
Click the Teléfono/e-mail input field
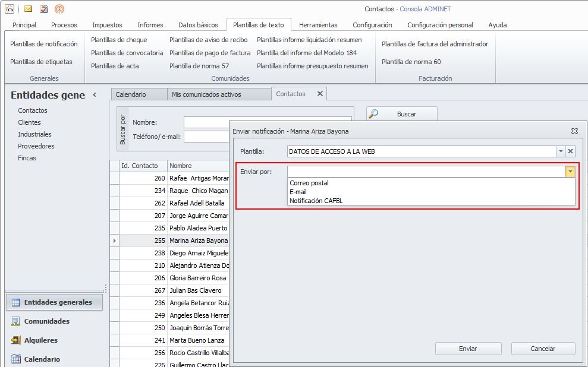pyautogui.click(x=207, y=137)
